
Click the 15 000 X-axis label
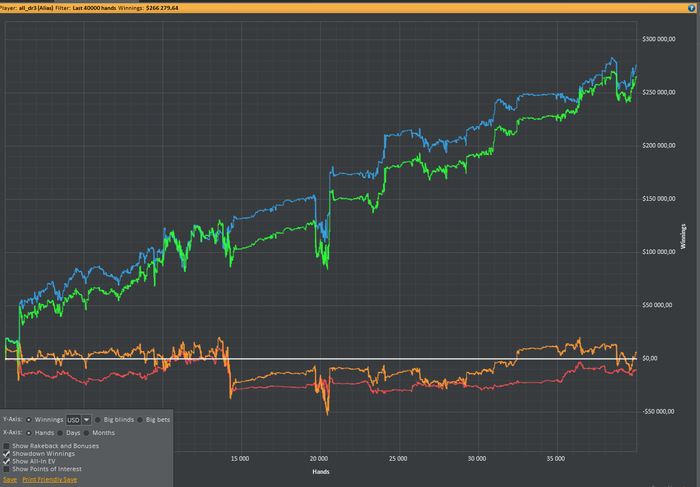[x=240, y=459]
